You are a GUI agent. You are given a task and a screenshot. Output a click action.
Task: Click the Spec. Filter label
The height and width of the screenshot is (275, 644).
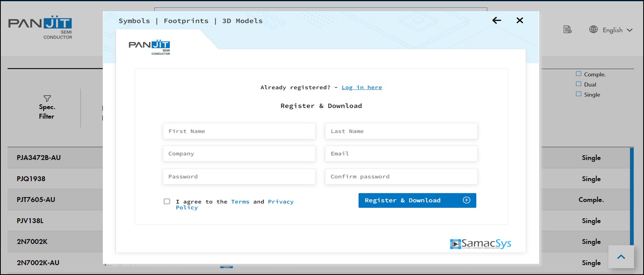coord(47,112)
